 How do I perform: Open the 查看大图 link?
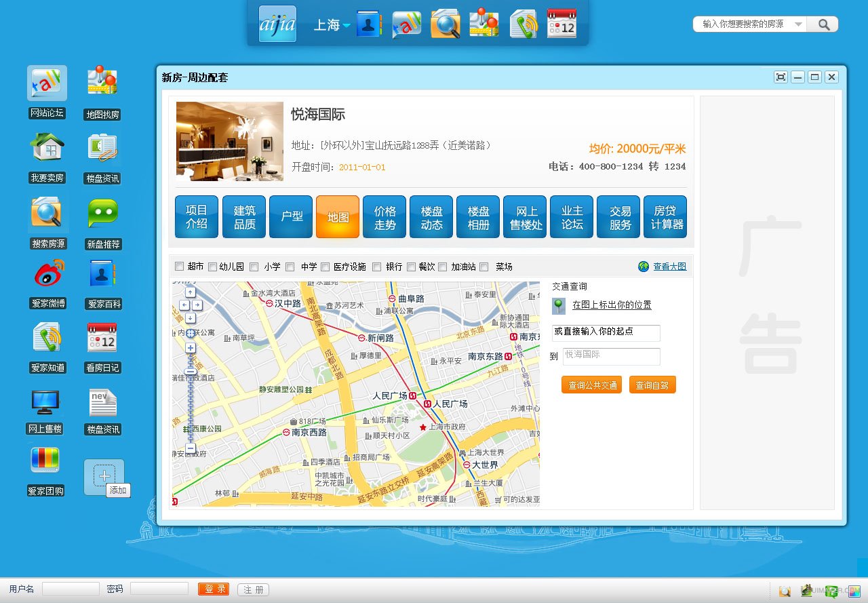pos(670,267)
